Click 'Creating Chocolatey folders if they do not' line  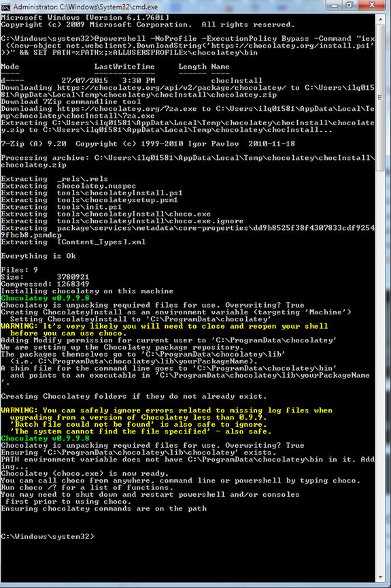pyautogui.click(x=134, y=396)
